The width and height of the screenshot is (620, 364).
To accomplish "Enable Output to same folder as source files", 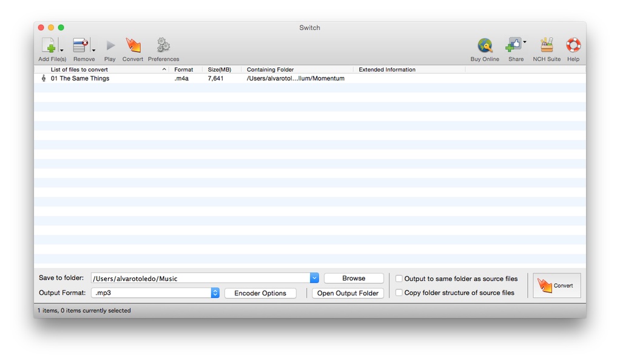I will coord(399,279).
